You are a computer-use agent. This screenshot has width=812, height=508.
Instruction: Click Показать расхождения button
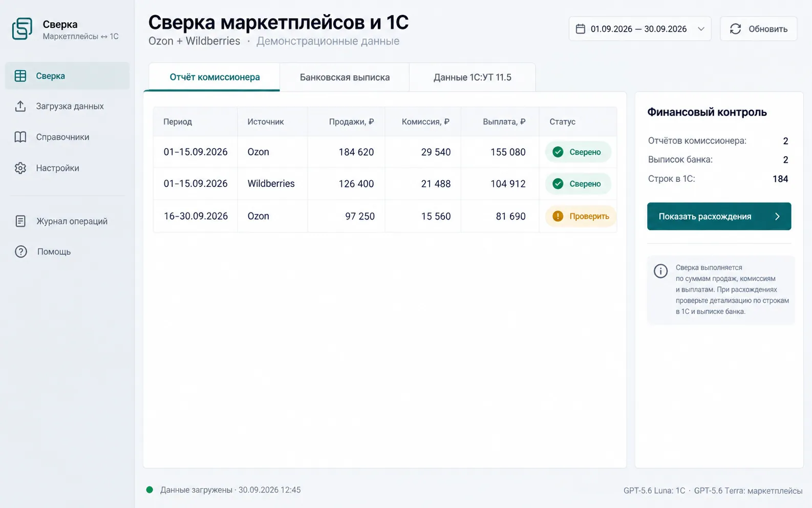click(719, 216)
